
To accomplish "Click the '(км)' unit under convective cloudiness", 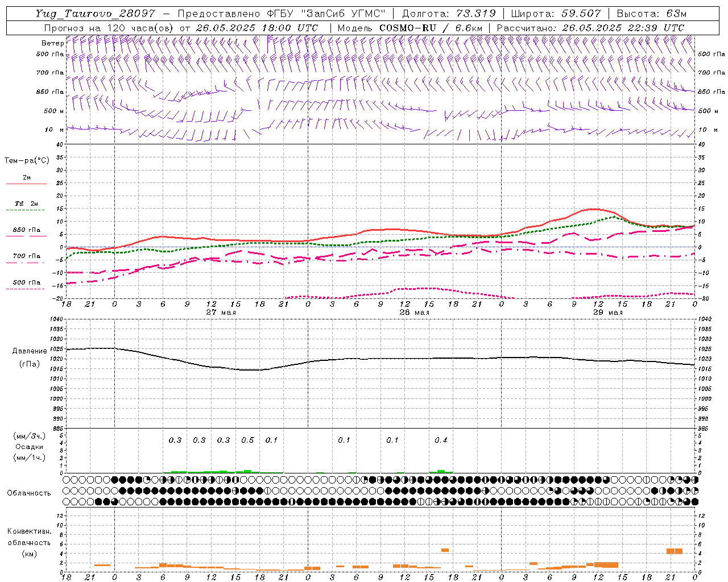I will [x=30, y=554].
